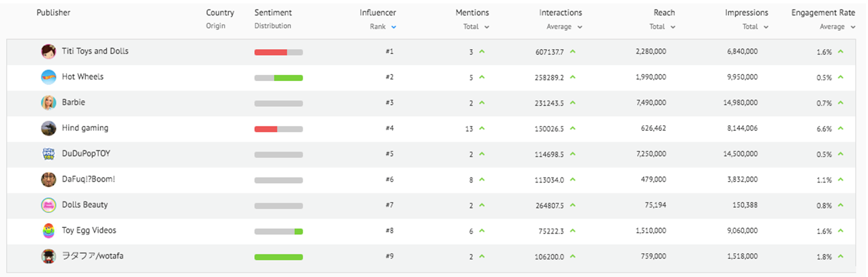This screenshot has height=277, width=868.
Task: Click the Titi Toys and Dolls avatar icon
Action: point(48,52)
